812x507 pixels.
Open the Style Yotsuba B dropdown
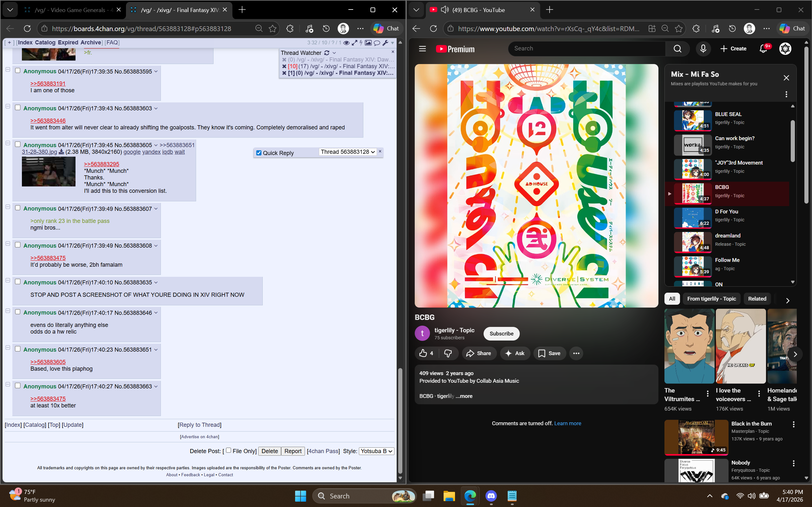pos(376,451)
